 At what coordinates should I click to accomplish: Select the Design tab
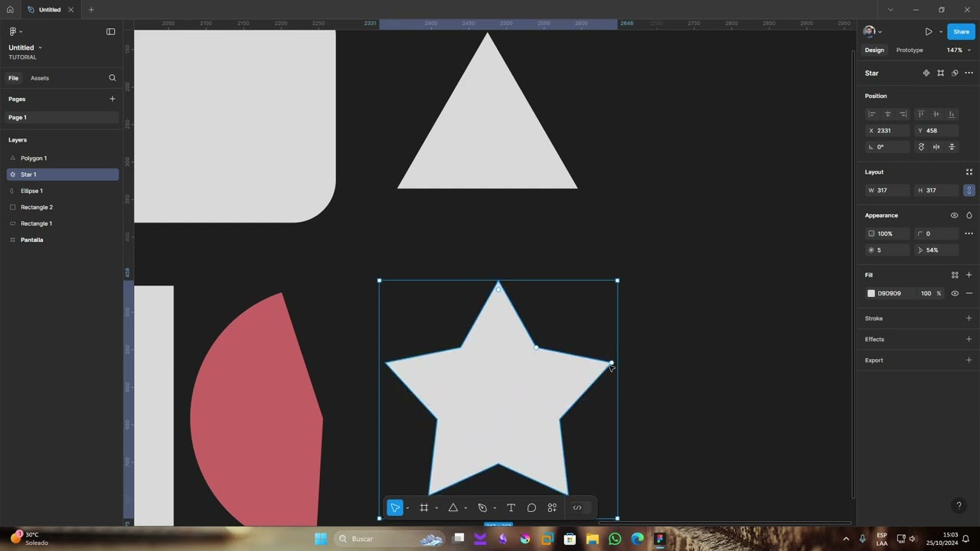[x=874, y=51]
